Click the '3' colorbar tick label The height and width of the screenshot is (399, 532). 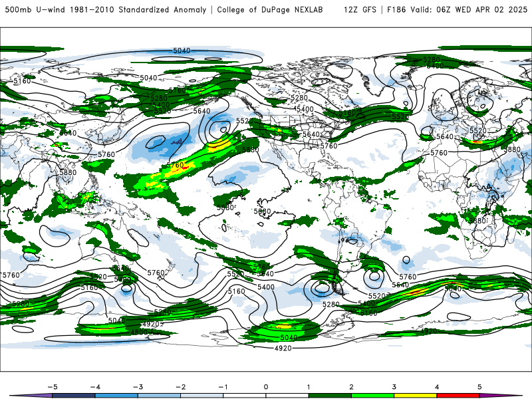(x=394, y=387)
